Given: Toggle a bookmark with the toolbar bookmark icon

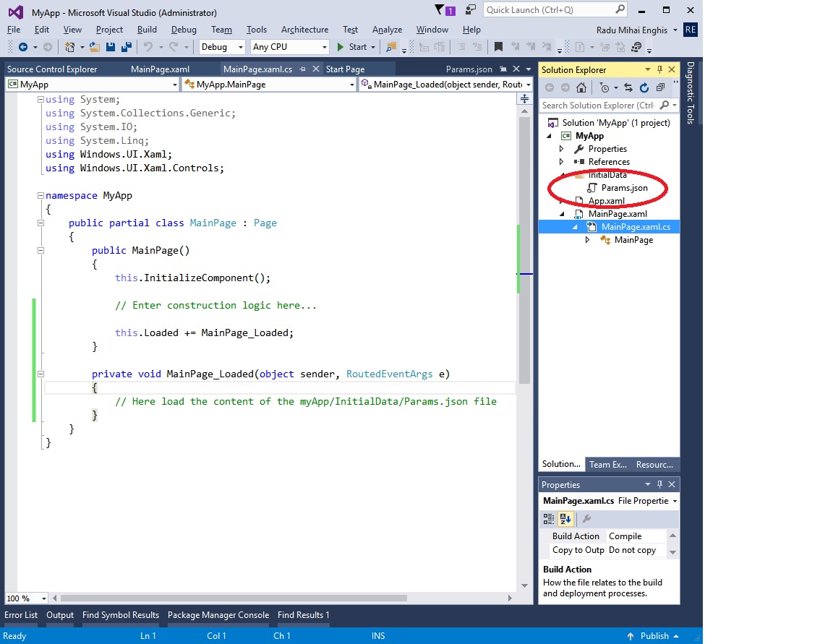Looking at the screenshot, I should pyautogui.click(x=498, y=47).
